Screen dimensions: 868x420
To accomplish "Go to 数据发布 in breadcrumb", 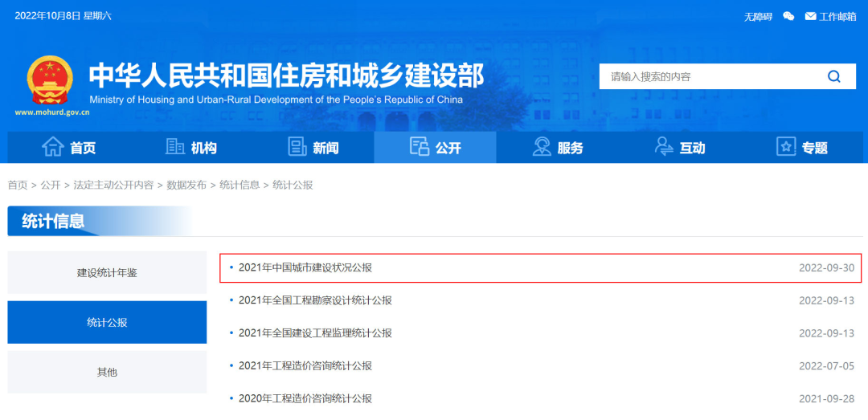I will pos(186,185).
